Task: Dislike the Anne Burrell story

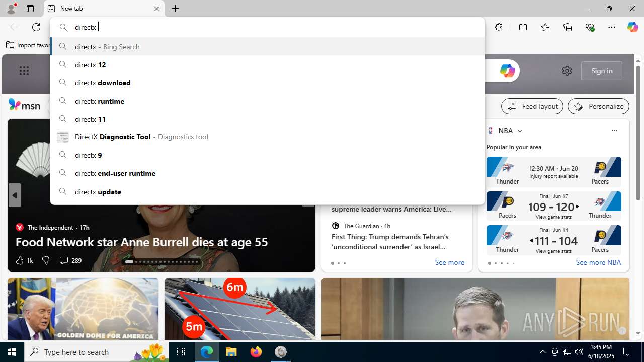Action: coord(46,260)
